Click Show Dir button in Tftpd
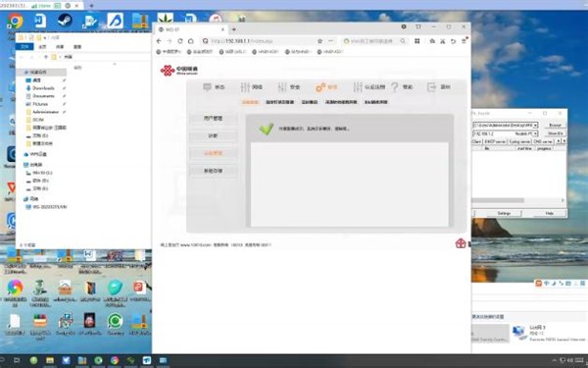This screenshot has height=368, width=588. coord(555,133)
